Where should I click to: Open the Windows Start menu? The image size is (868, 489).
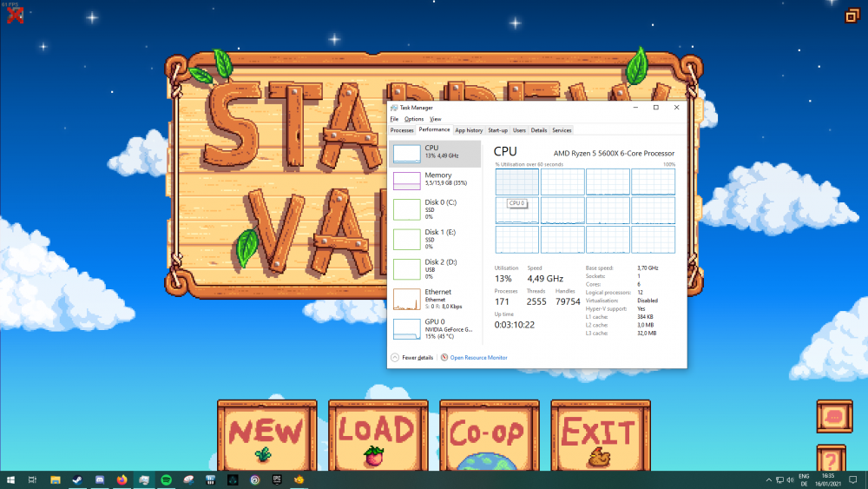(x=10, y=479)
